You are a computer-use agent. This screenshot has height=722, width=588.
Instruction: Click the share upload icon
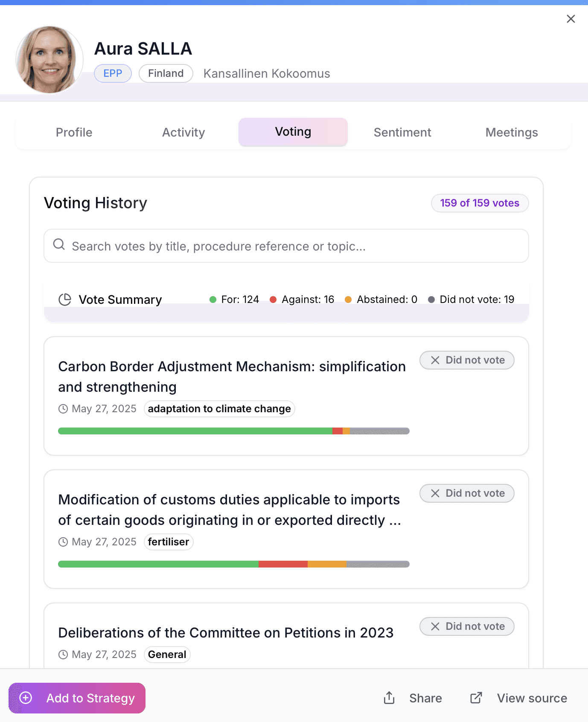389,698
